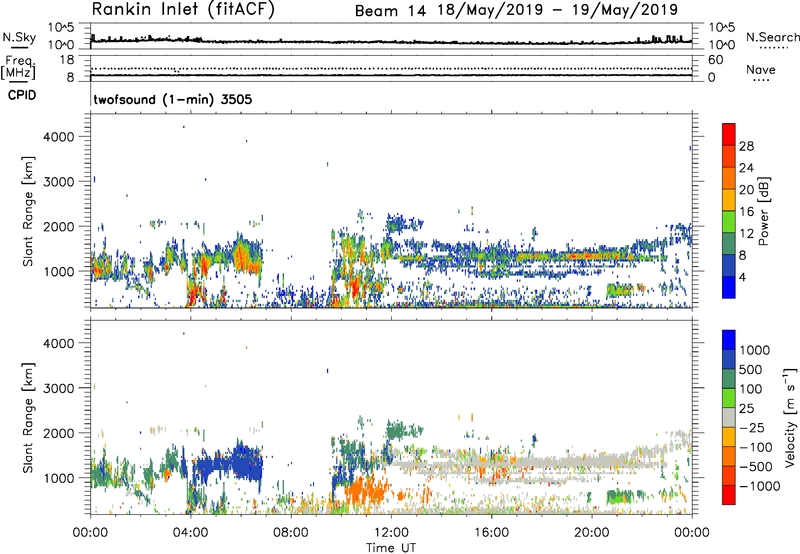
Task: Click the '4' tick on the power scale
Action: pyautogui.click(x=743, y=278)
